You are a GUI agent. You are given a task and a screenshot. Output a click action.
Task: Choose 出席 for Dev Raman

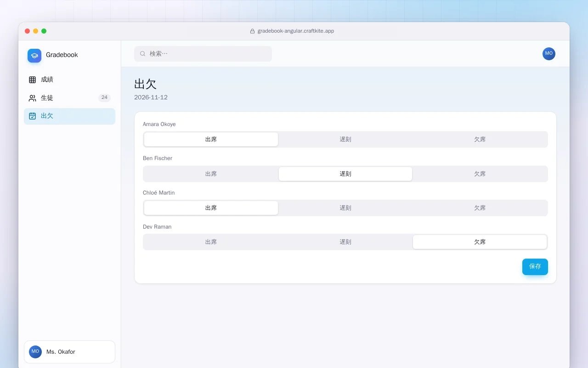[211, 242]
